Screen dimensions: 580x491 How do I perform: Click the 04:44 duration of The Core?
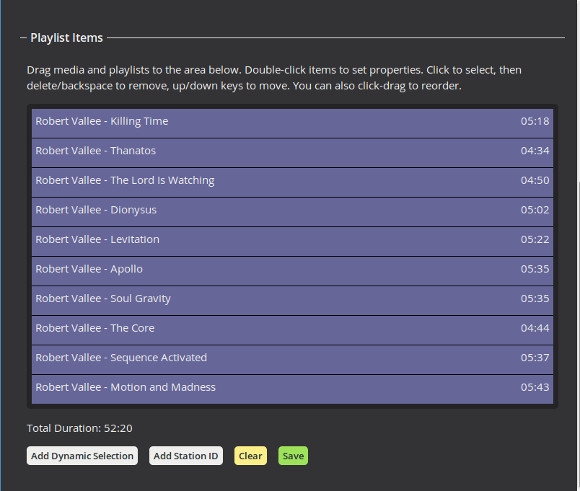(535, 328)
